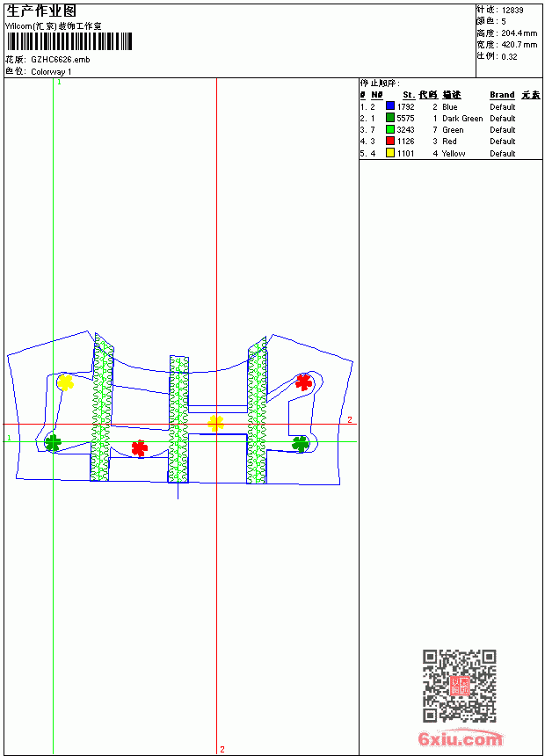Select stitch count 1101 in Yellow row
Screen dimensions: 545x756
[x=405, y=153]
